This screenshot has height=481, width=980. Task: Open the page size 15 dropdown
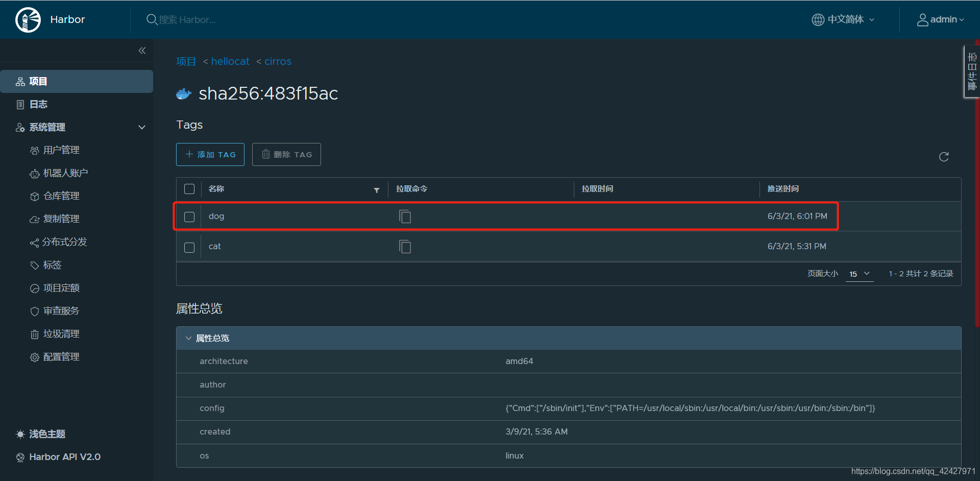[x=860, y=274]
